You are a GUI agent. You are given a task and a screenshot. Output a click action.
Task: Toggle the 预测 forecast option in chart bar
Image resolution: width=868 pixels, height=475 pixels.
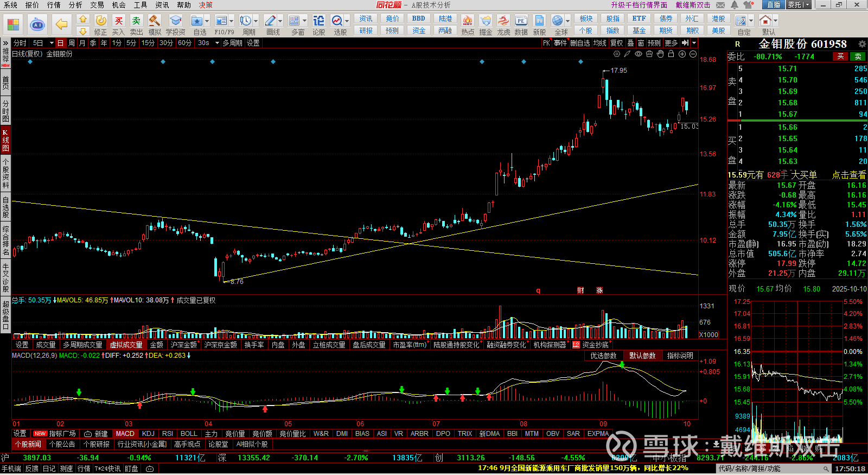point(654,43)
